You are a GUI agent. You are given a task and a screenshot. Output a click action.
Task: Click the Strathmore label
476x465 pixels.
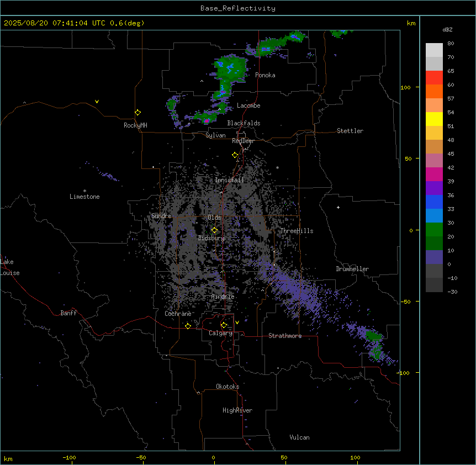(285, 336)
